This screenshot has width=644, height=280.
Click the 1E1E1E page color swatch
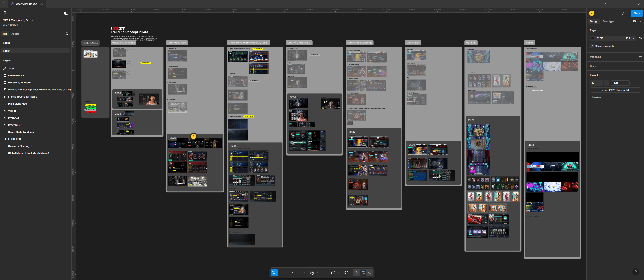[592, 38]
